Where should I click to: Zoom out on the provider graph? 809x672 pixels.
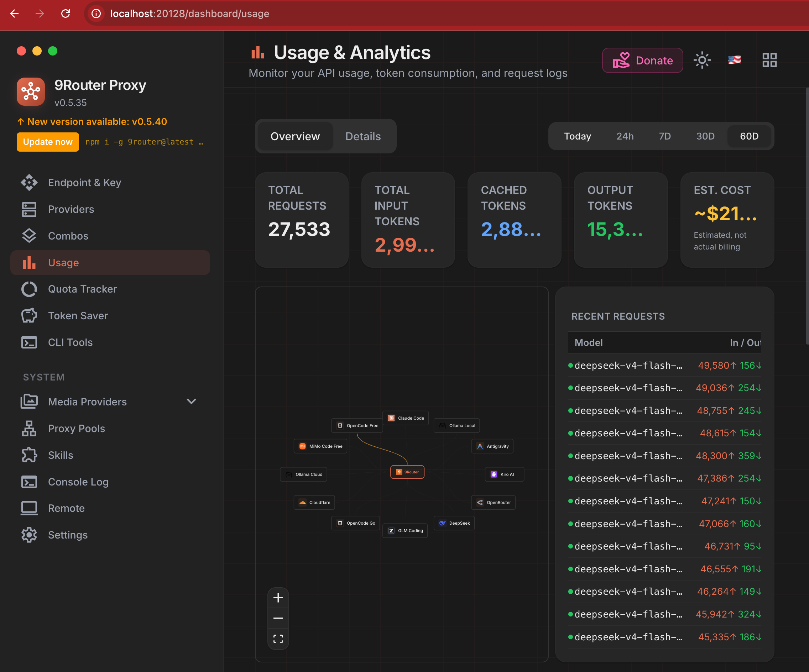coord(278,618)
